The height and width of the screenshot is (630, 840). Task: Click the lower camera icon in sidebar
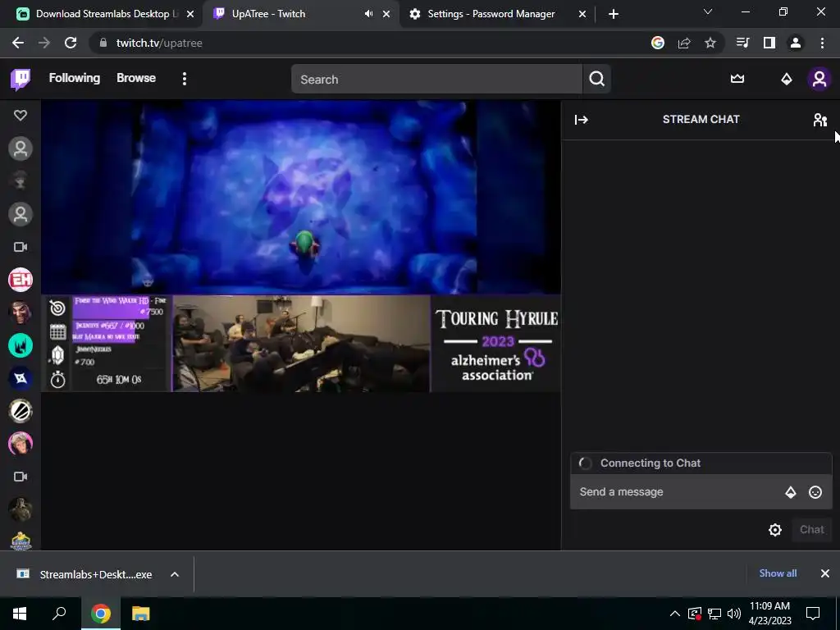[x=21, y=477]
